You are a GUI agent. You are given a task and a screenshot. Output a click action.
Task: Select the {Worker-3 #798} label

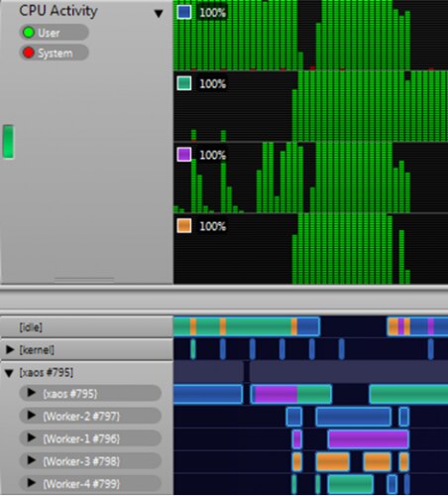click(x=81, y=461)
